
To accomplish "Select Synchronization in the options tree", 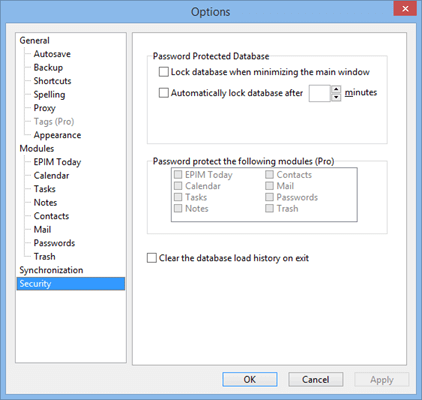I will point(51,270).
